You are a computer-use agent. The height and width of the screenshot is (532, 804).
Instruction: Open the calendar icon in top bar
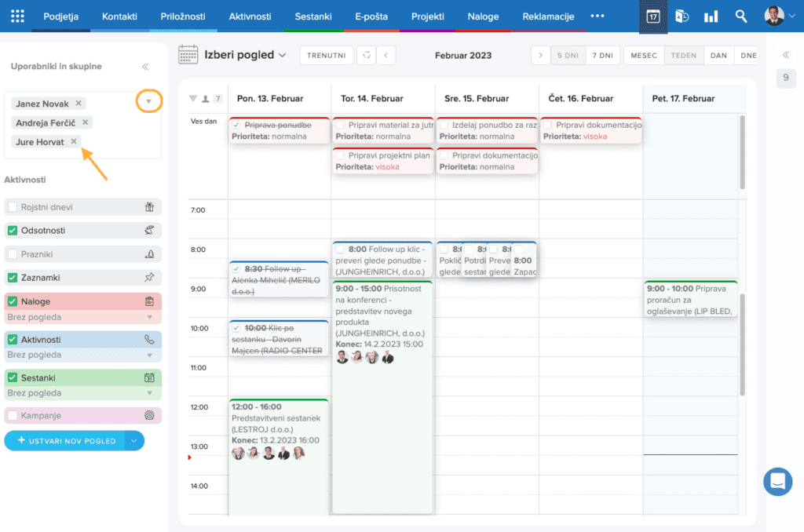pos(652,16)
